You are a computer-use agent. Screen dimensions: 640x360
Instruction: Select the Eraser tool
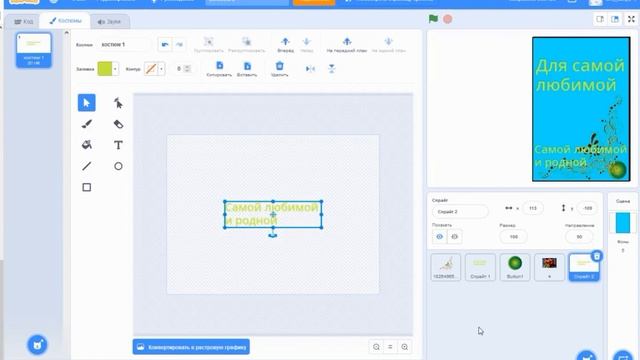pyautogui.click(x=118, y=124)
